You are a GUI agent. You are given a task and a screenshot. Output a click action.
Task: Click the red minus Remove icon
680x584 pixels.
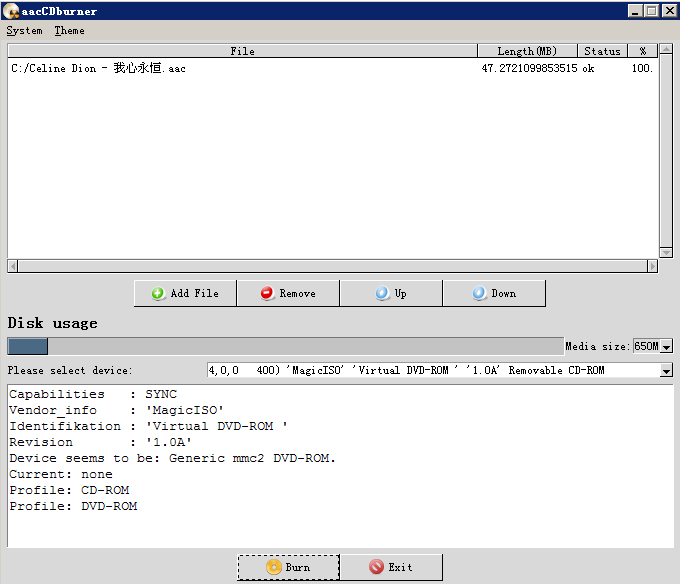pyautogui.click(x=267, y=294)
